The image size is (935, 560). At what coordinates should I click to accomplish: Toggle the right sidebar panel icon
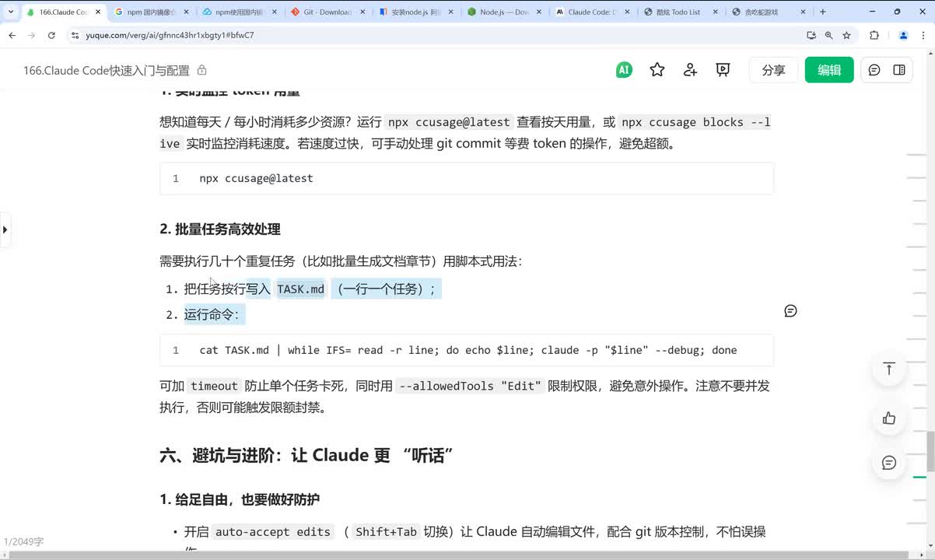899,70
